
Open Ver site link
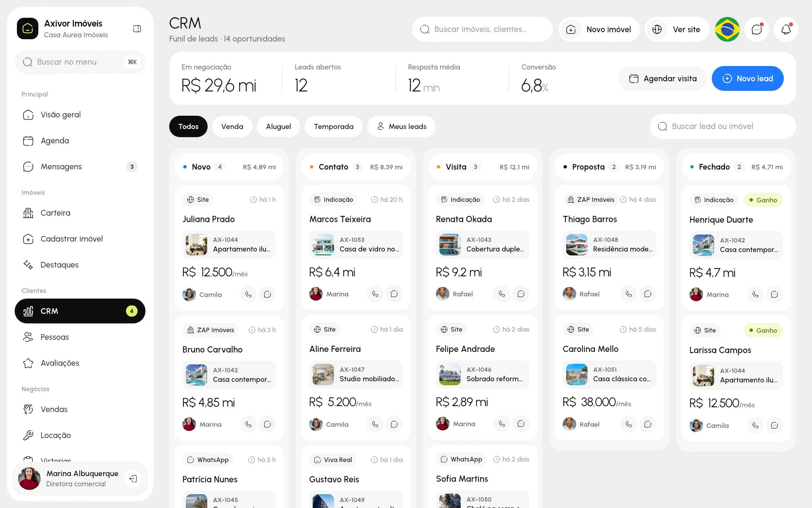(677, 29)
